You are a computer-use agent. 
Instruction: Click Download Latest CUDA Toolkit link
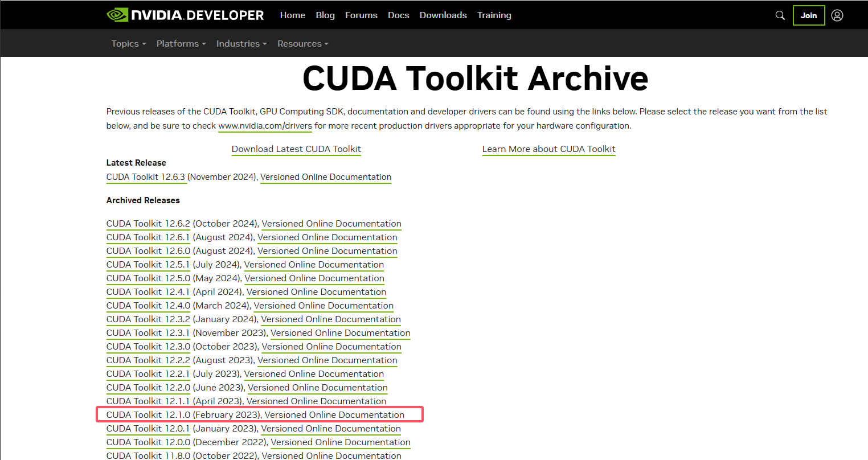coord(296,149)
